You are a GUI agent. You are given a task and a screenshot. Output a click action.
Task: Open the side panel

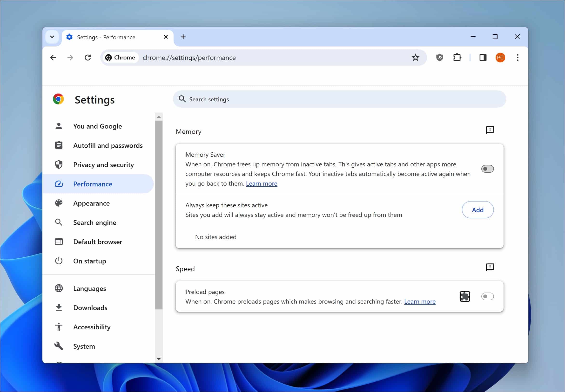pos(483,58)
